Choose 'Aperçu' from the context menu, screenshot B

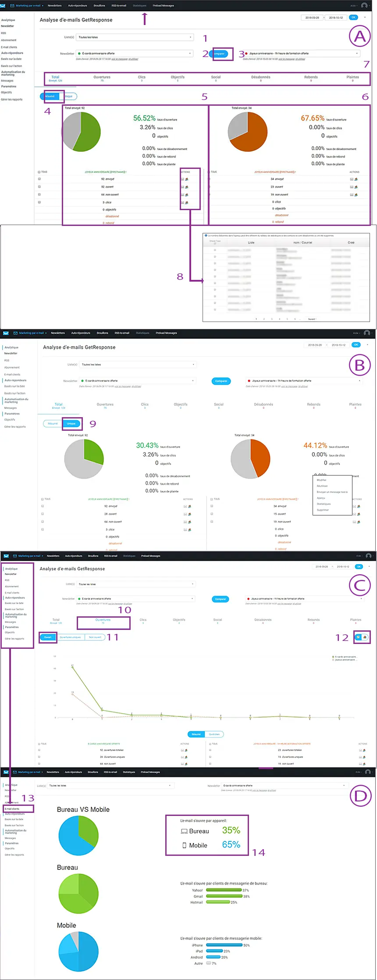tap(321, 498)
